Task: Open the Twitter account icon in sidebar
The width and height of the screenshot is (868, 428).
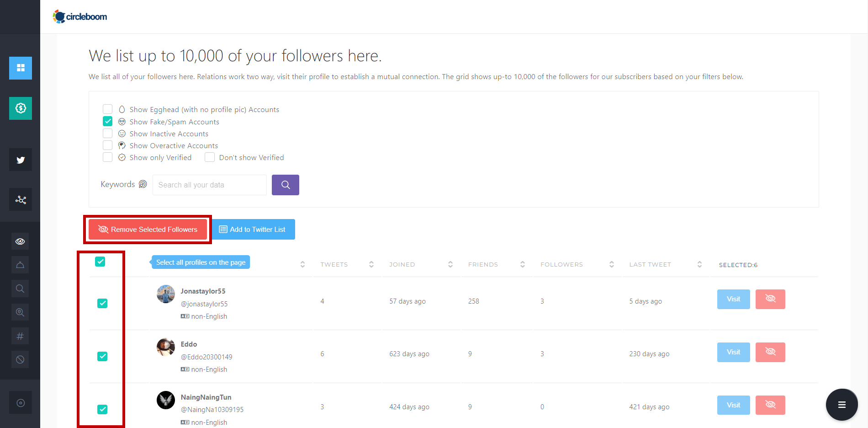Action: click(20, 160)
